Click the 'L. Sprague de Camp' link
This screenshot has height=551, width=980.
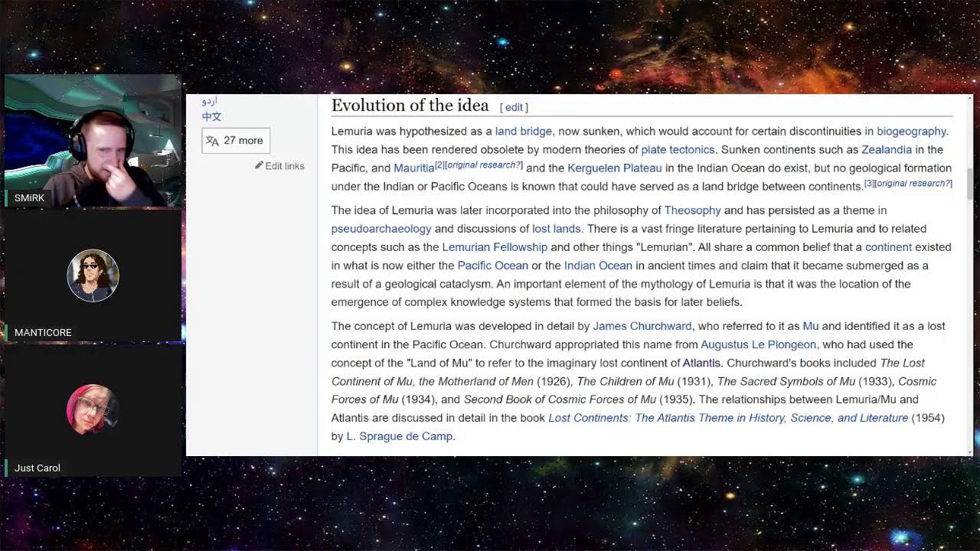pyautogui.click(x=399, y=436)
